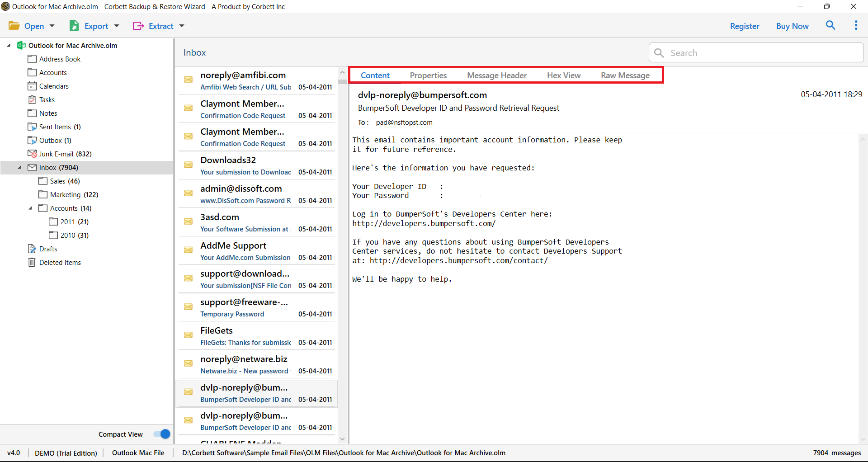Click the Address Book folder icon
Image resolution: width=868 pixels, height=462 pixels.
coord(32,59)
